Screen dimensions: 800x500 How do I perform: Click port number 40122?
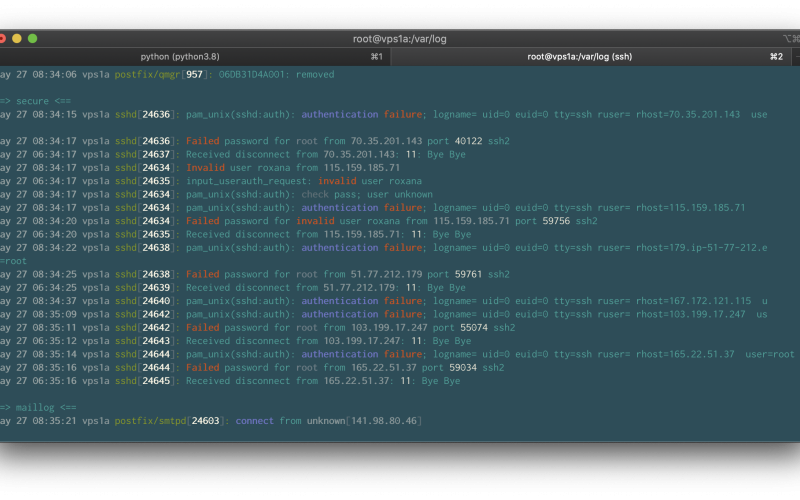468,141
